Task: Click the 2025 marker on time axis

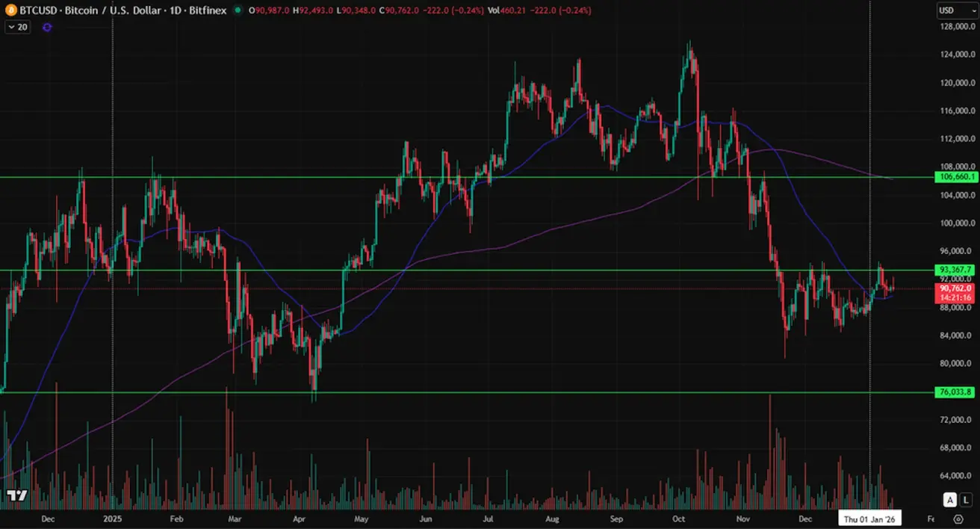Action: pos(112,519)
